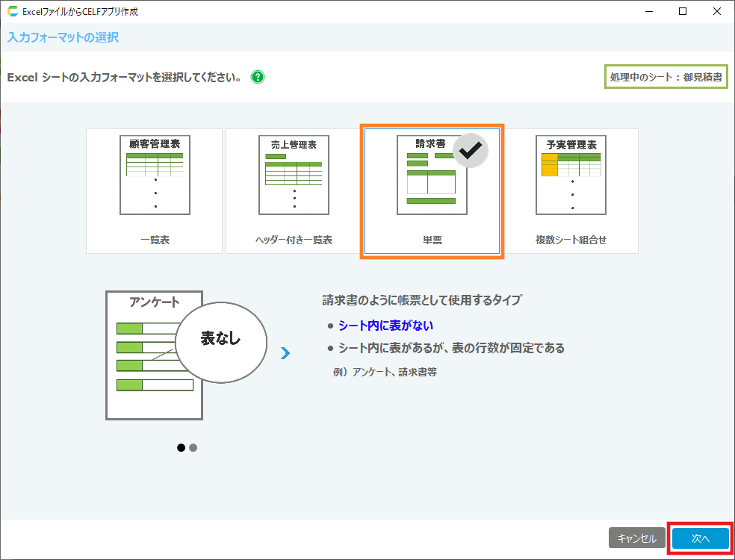Screen dimensions: 735x560
Task: Click the 複数シート組合せ format label
Action: tap(571, 240)
